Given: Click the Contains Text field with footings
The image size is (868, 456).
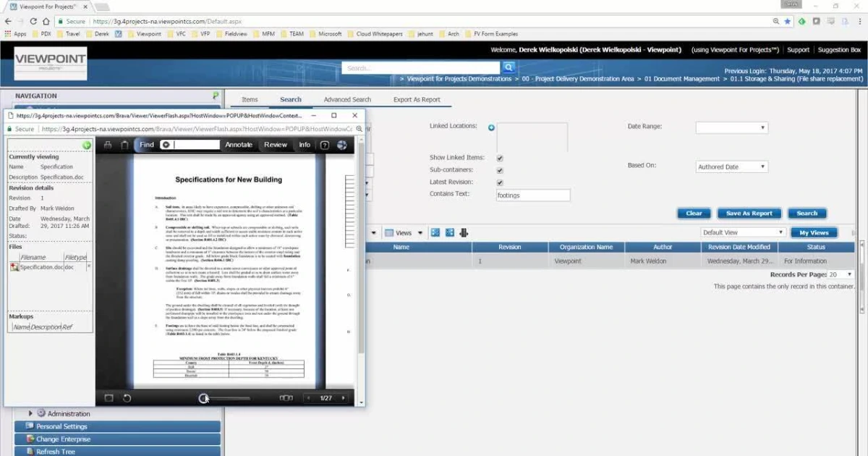Looking at the screenshot, I should click(x=533, y=195).
